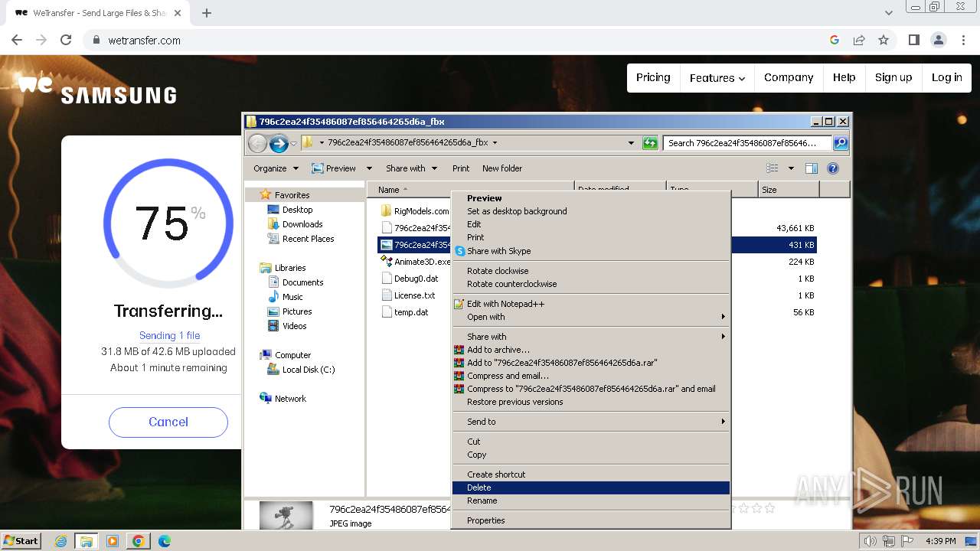Reload the WeTransfer page

66,40
